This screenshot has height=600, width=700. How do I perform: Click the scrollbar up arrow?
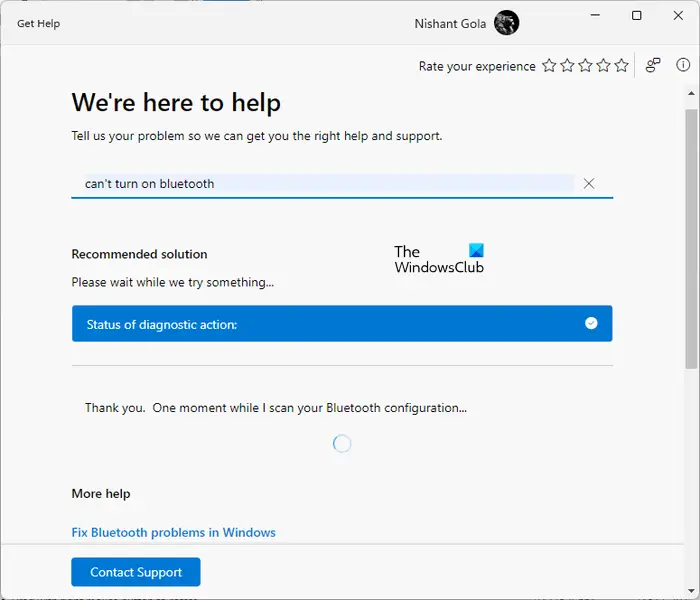click(691, 92)
